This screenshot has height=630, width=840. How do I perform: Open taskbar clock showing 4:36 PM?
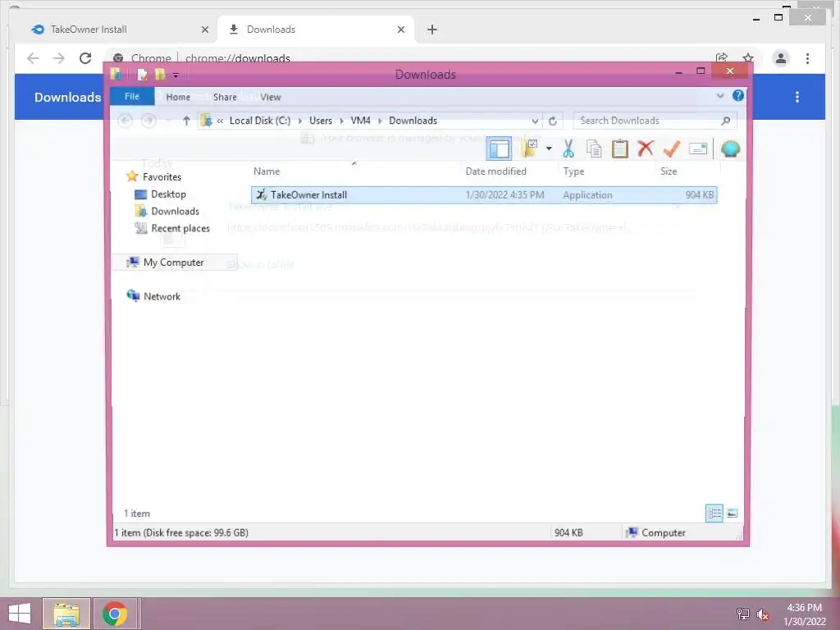(804, 614)
